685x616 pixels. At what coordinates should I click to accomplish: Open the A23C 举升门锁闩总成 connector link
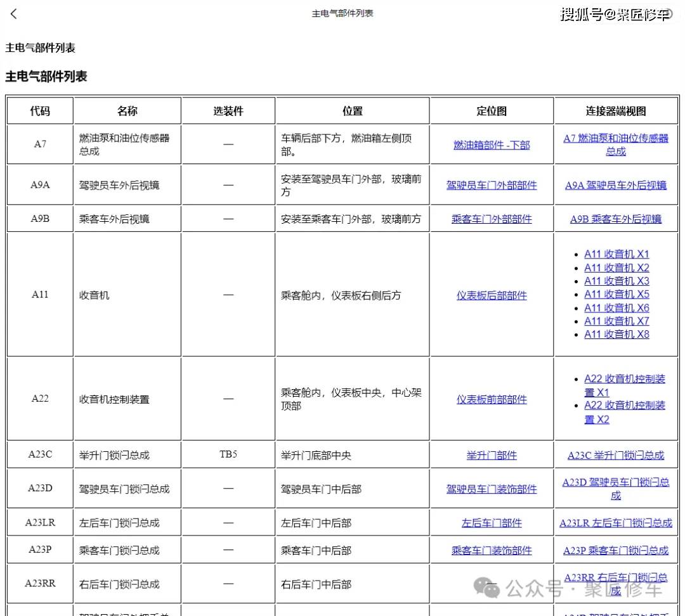coord(615,455)
